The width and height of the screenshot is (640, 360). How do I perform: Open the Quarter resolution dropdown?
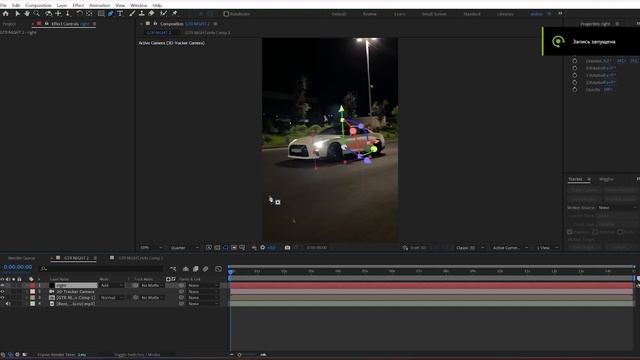184,247
